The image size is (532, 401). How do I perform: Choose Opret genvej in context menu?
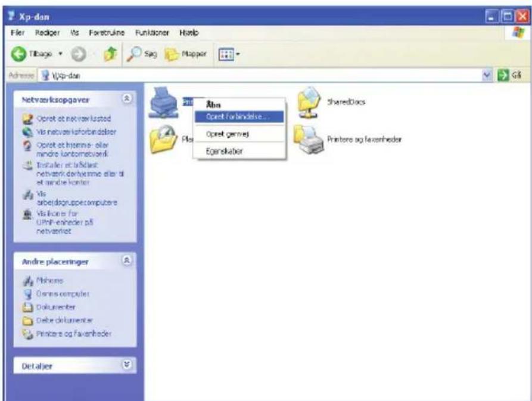(x=239, y=134)
